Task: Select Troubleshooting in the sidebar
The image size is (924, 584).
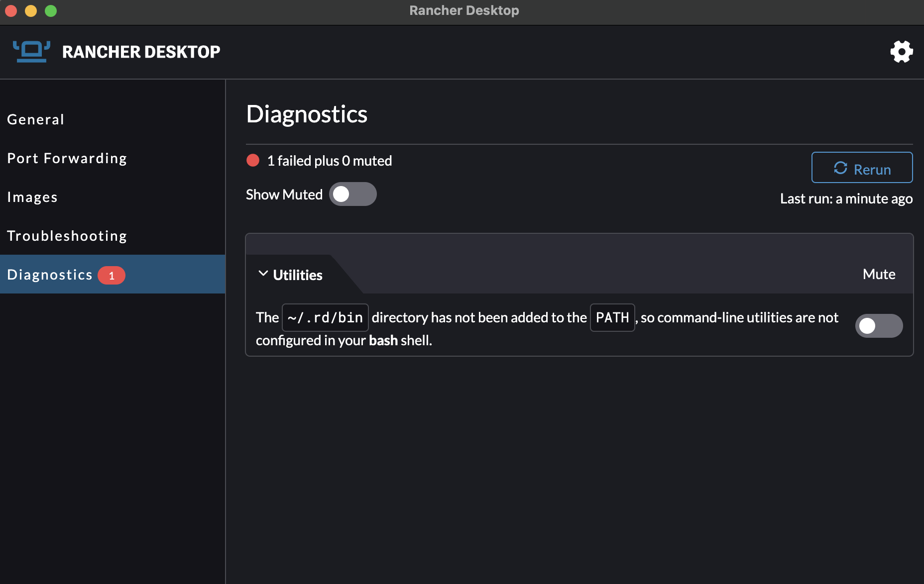Action: tap(67, 236)
